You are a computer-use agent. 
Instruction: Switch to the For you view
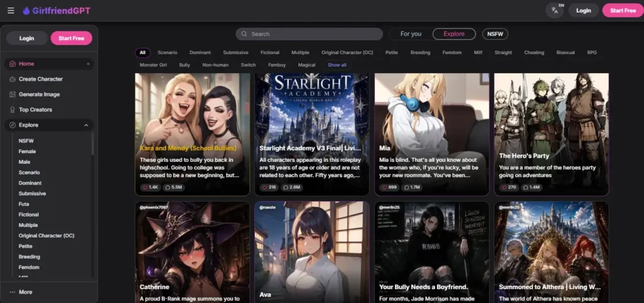point(411,34)
